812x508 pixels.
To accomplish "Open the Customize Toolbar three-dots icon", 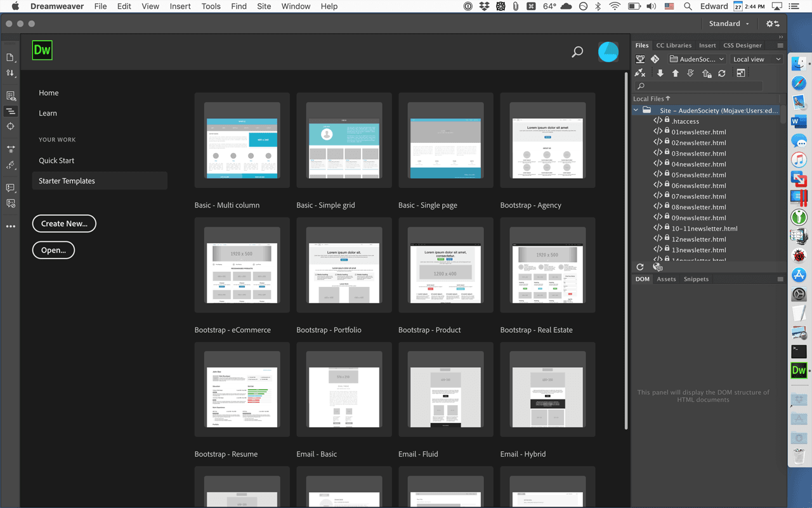I will pyautogui.click(x=10, y=226).
